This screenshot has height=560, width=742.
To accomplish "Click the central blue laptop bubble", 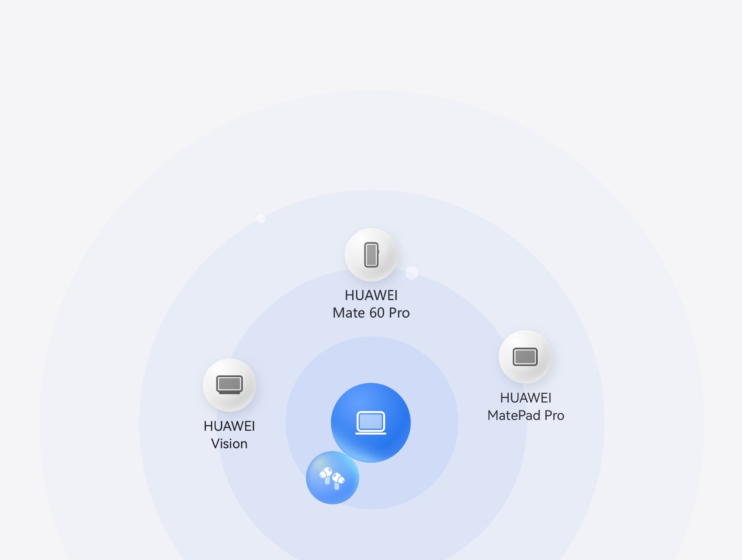I will tap(371, 423).
